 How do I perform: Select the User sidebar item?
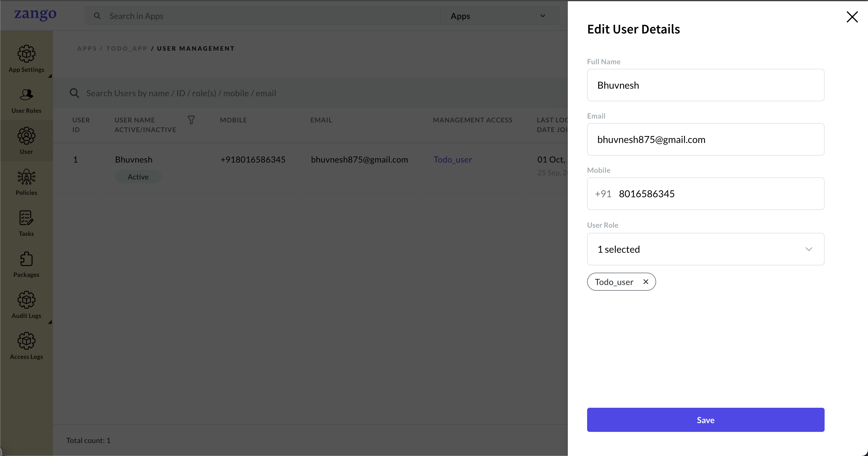[x=26, y=141]
